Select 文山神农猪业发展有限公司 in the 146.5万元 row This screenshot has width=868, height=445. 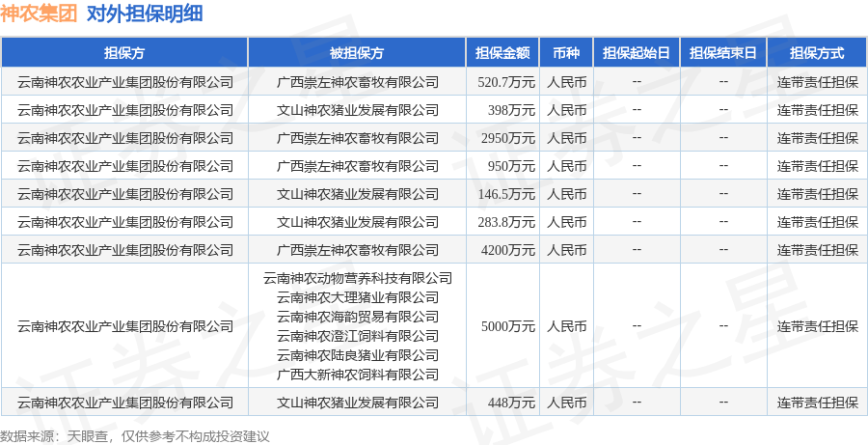[x=358, y=194]
